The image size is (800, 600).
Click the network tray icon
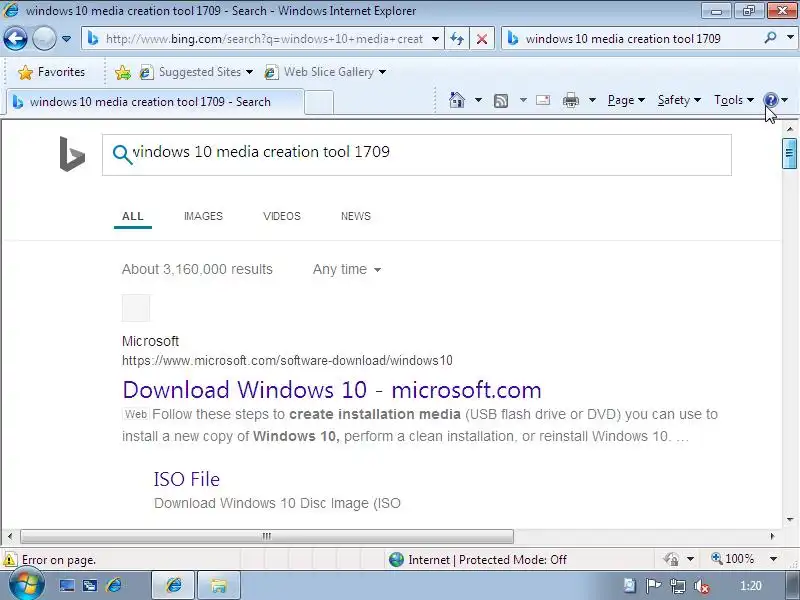(678, 586)
